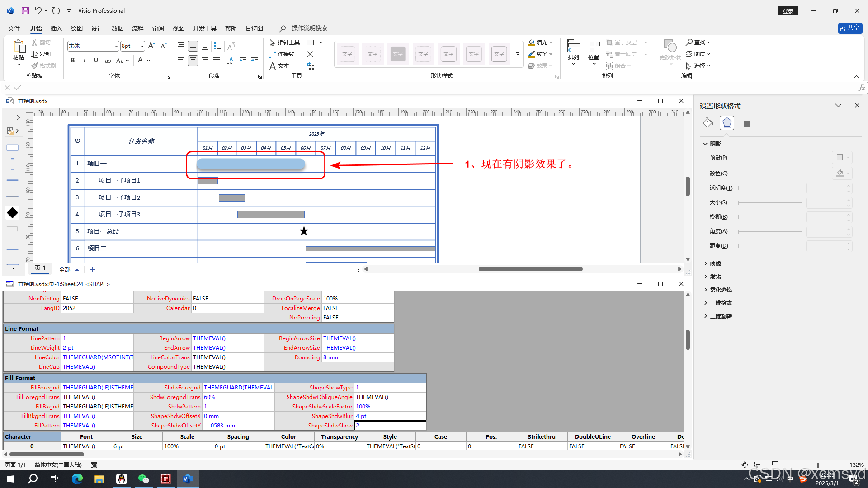This screenshot has height=488, width=868.
Task: Open Fill & Line tab in format panel
Action: click(708, 123)
